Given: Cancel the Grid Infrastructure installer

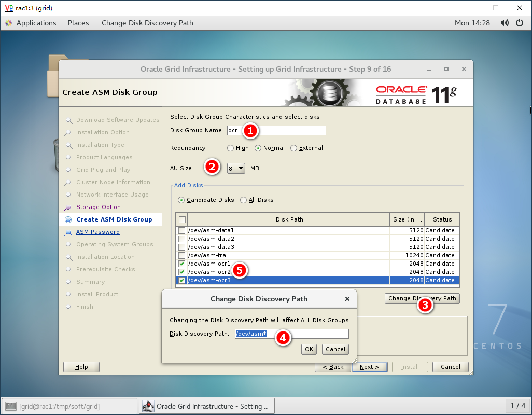Looking at the screenshot, I should (451, 367).
